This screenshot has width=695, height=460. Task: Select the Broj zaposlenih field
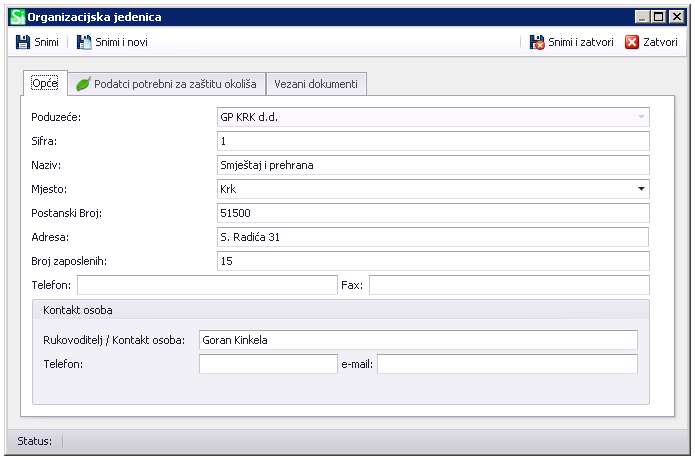(x=432, y=261)
